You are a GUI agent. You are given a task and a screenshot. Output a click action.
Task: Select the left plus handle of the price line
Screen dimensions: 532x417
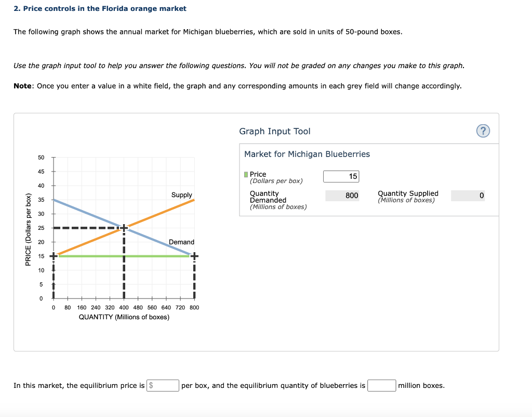[54, 255]
